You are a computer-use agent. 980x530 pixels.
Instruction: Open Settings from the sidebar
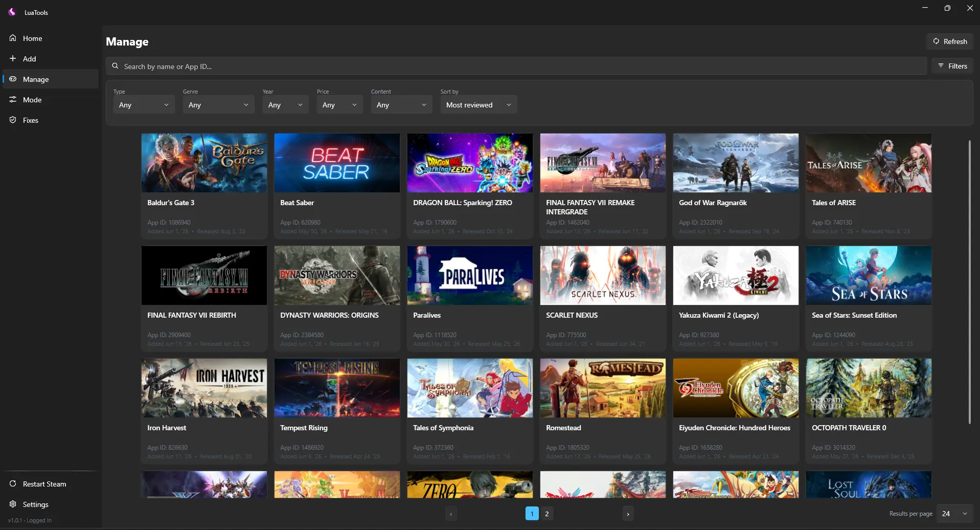click(x=50, y=504)
